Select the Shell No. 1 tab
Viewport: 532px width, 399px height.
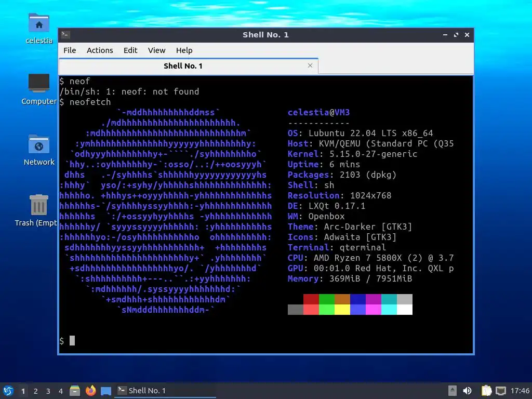click(x=183, y=66)
